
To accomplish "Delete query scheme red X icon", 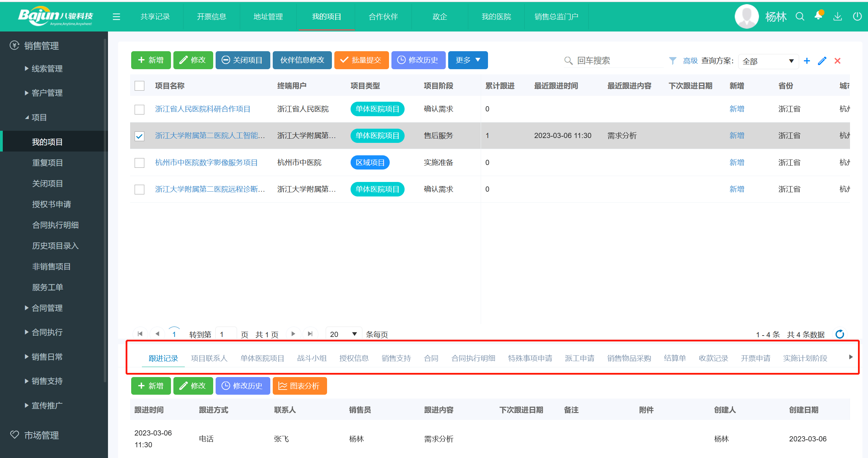I will [x=838, y=61].
